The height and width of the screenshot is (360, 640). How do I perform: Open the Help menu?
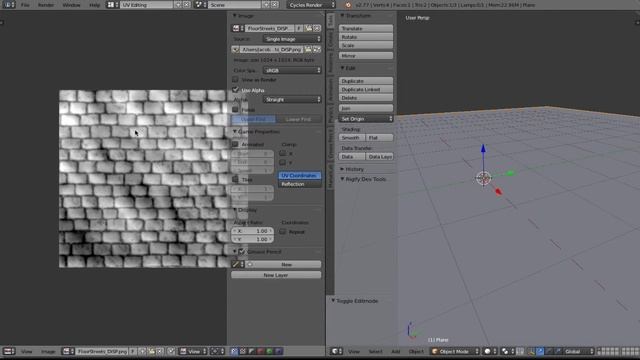[94, 5]
